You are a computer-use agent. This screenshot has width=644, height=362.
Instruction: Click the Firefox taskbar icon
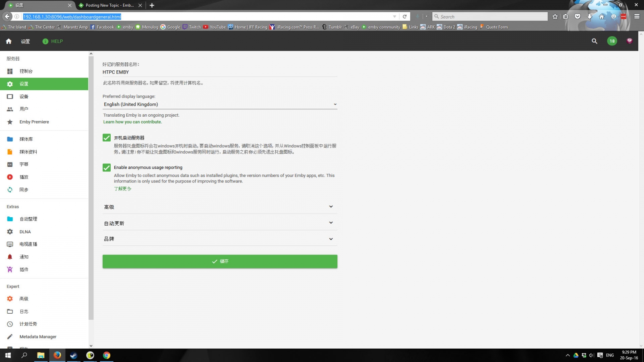pos(57,355)
